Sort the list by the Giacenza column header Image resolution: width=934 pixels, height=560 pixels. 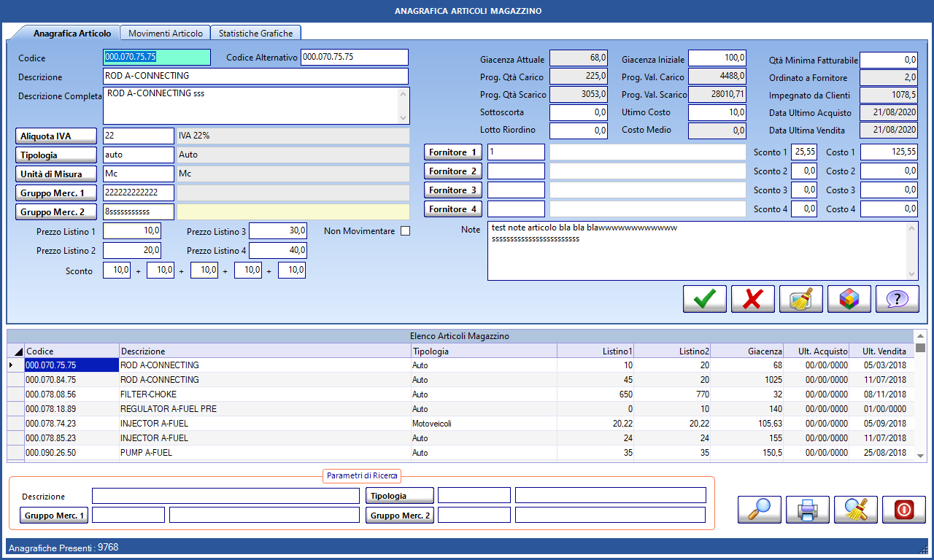(x=747, y=351)
